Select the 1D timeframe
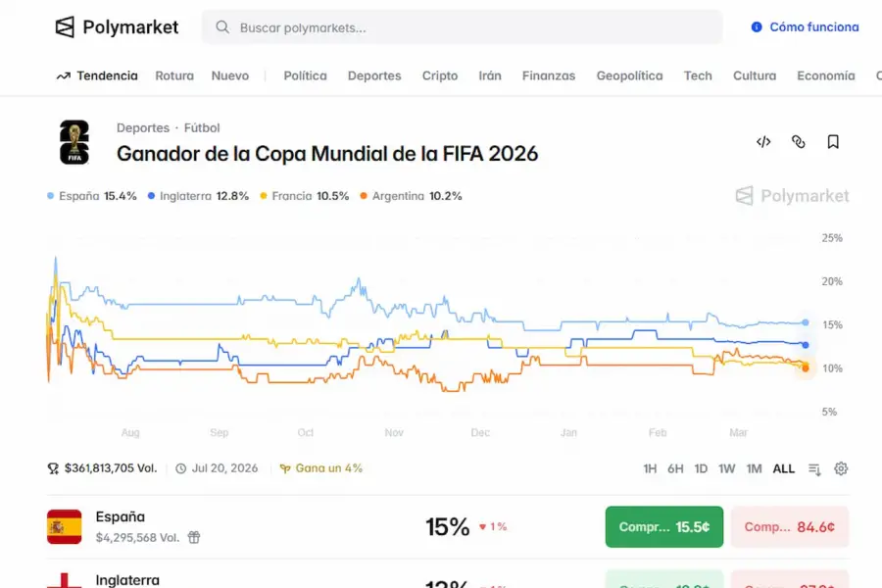Image resolution: width=882 pixels, height=588 pixels. coord(702,468)
